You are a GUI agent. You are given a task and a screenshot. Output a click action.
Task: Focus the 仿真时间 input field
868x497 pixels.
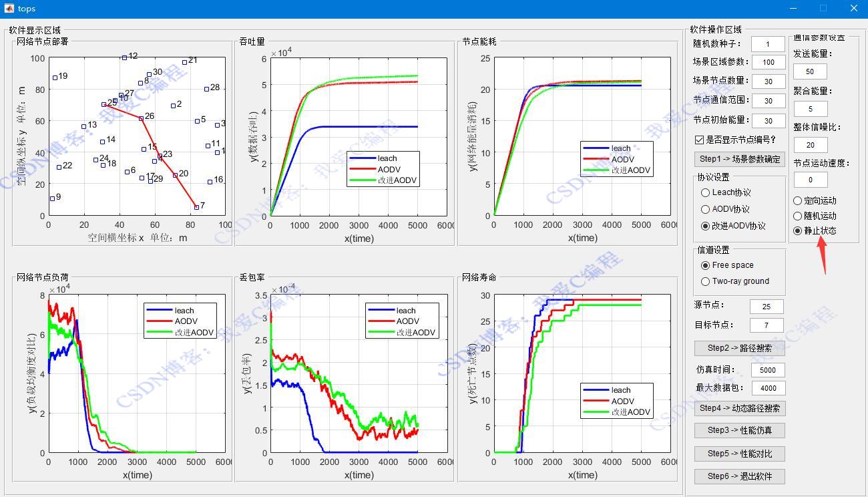(768, 370)
